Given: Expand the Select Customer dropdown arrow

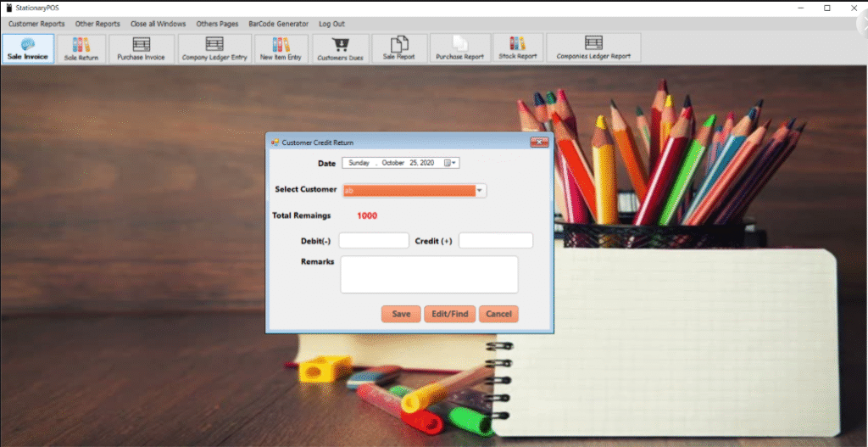Looking at the screenshot, I should [x=481, y=191].
